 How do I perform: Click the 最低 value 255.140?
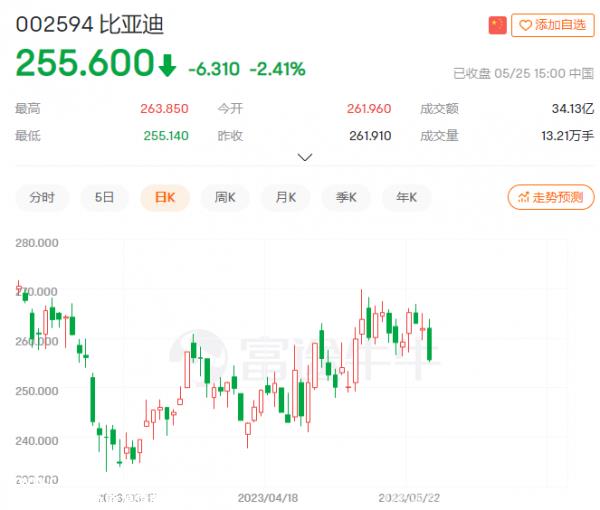pyautogui.click(x=166, y=136)
